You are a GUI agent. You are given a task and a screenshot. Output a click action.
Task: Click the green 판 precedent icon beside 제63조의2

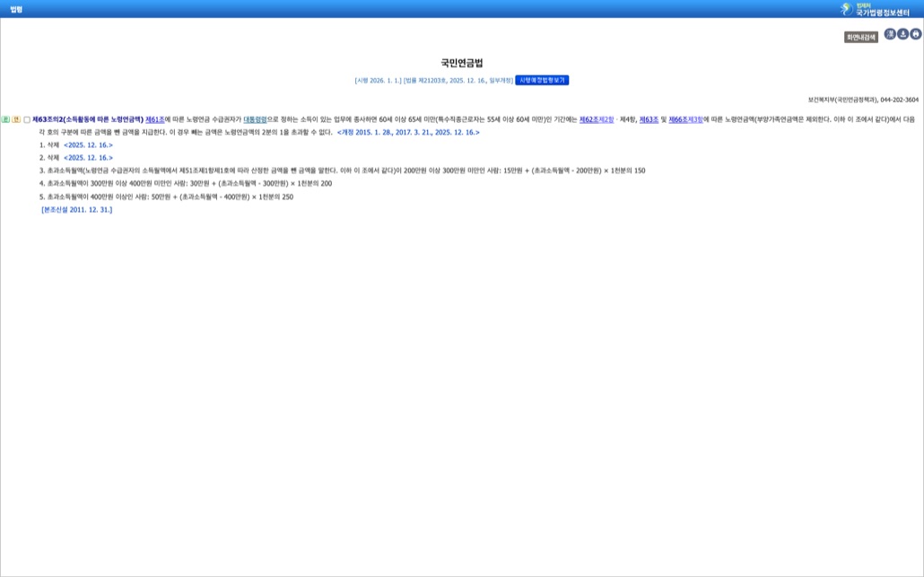click(x=6, y=119)
